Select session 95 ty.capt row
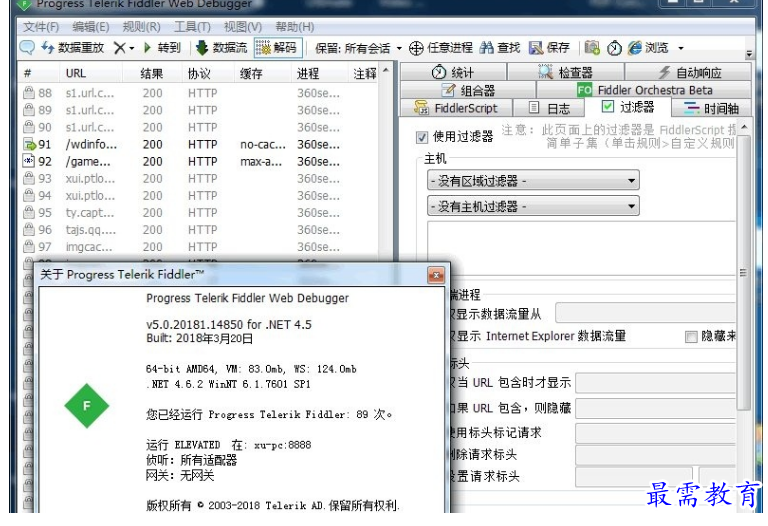This screenshot has height=526, width=768. 198,213
